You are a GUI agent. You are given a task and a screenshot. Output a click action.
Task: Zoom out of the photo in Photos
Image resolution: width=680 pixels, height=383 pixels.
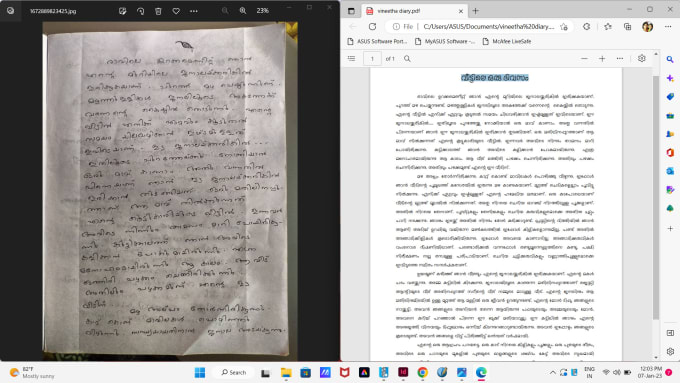225,11
